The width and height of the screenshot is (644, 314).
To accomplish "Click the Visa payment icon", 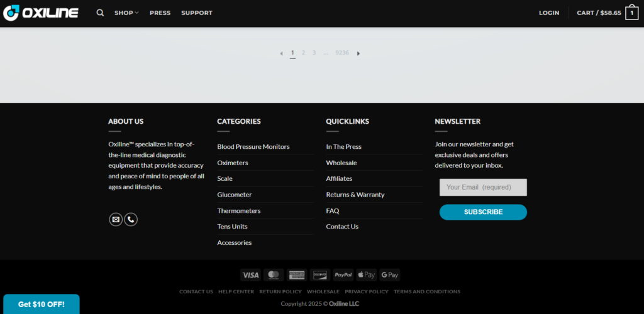I will click(x=250, y=275).
